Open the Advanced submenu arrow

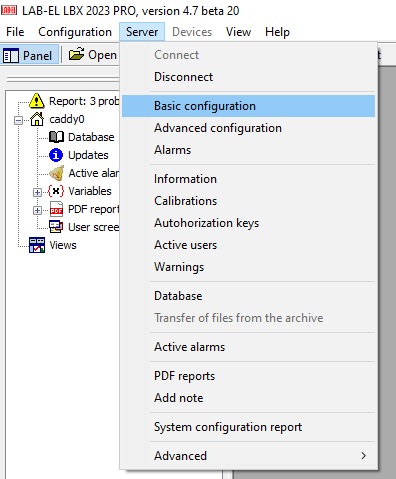click(x=364, y=456)
